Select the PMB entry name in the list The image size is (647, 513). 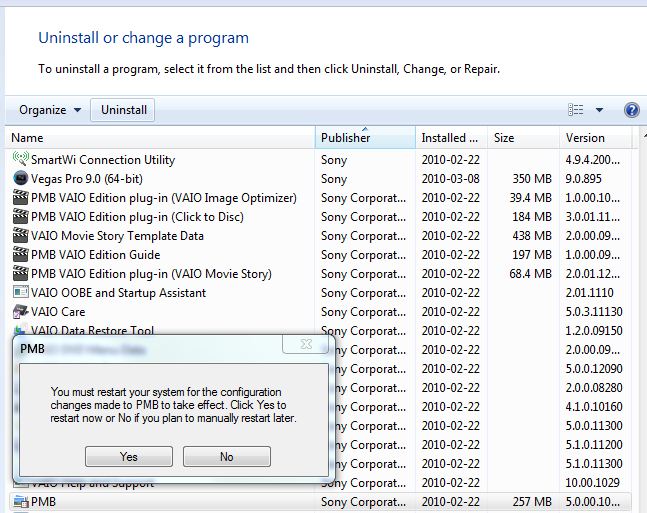click(x=43, y=501)
